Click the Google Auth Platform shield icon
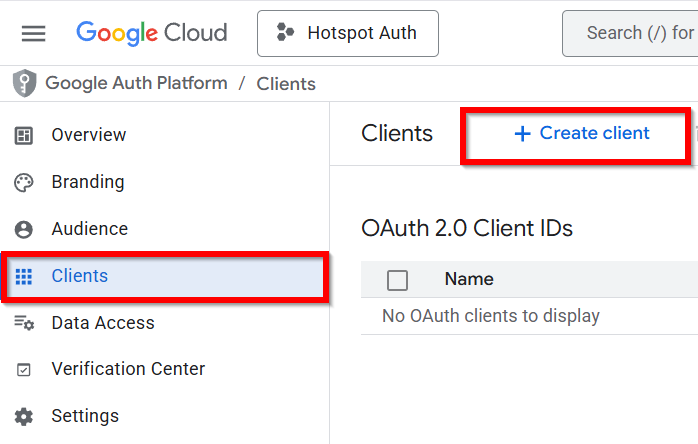Image resolution: width=698 pixels, height=444 pixels. tap(24, 84)
